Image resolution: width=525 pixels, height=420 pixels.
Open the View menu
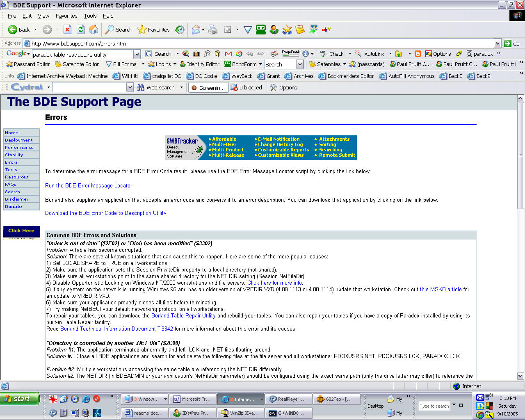[x=43, y=16]
